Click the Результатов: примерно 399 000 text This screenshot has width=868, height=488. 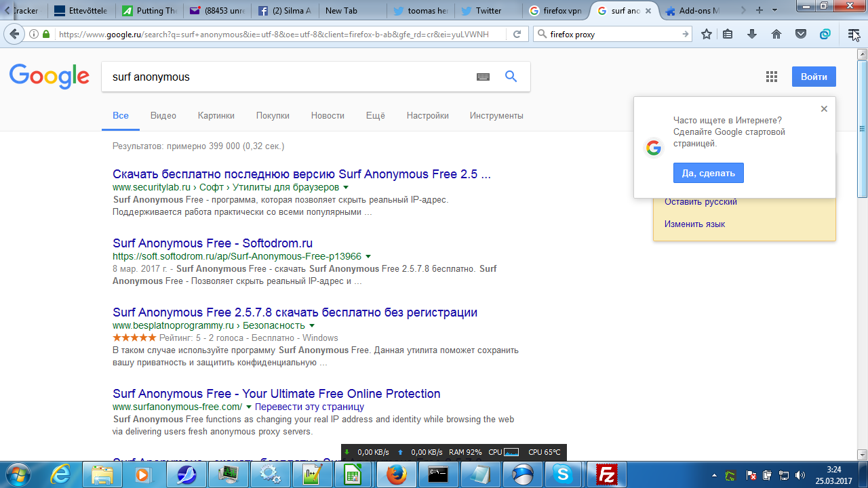198,146
